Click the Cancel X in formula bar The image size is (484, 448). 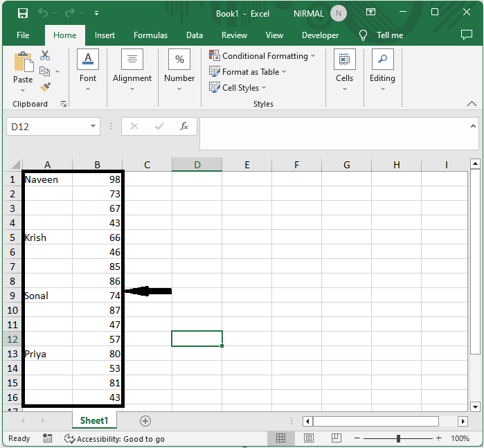point(134,126)
